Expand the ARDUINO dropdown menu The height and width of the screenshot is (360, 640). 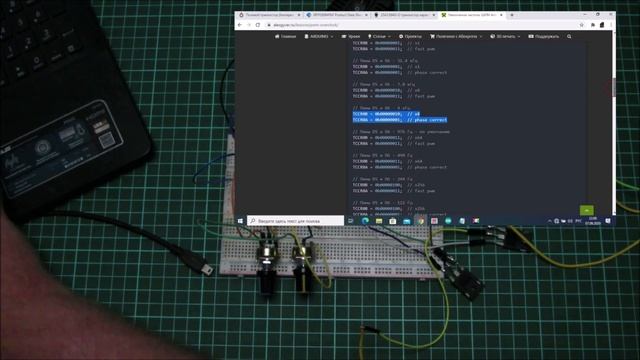(319, 36)
